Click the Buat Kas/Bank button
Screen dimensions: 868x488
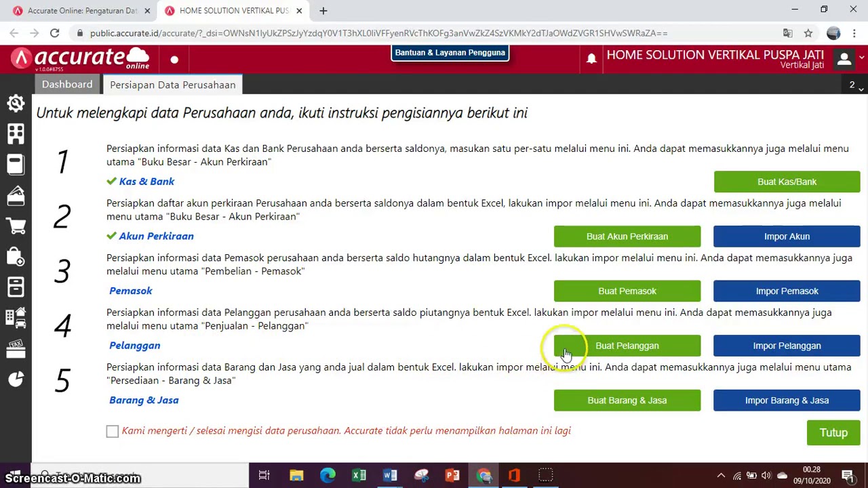point(787,182)
